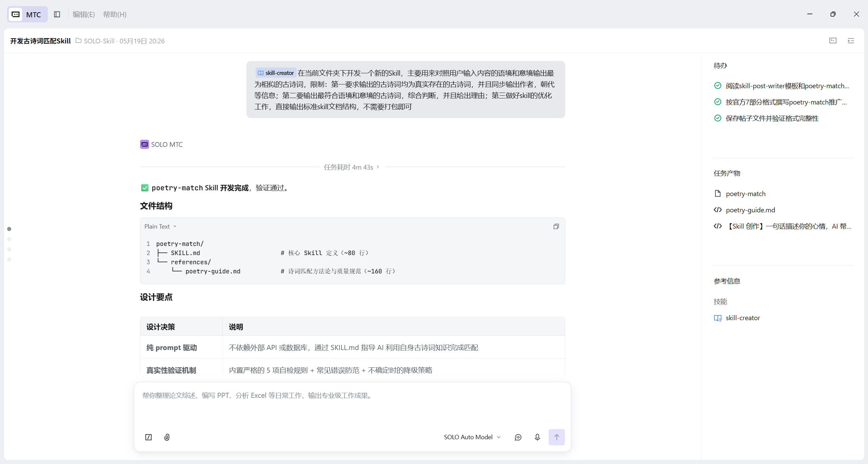Click the chat mode bubble icon
The image size is (868, 464).
[x=518, y=437]
